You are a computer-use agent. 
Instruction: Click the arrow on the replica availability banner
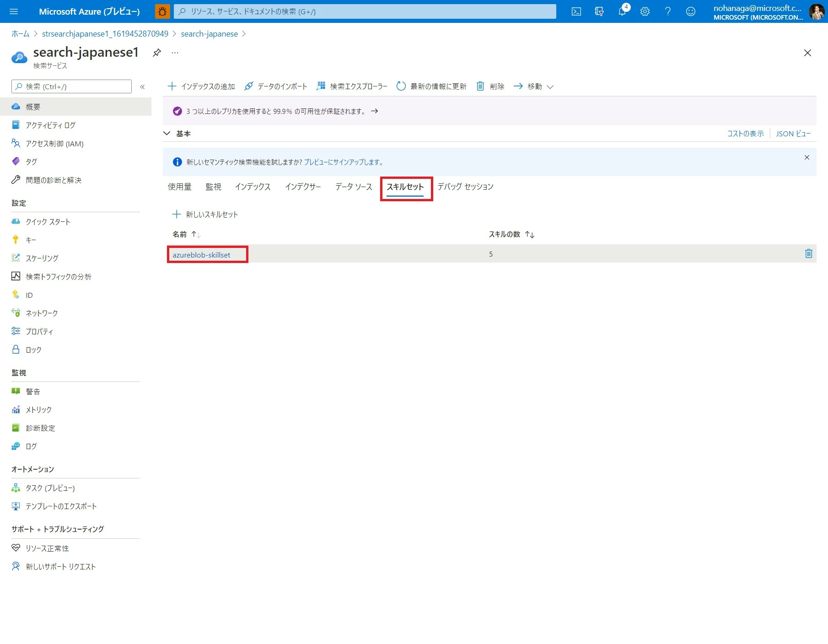click(374, 111)
